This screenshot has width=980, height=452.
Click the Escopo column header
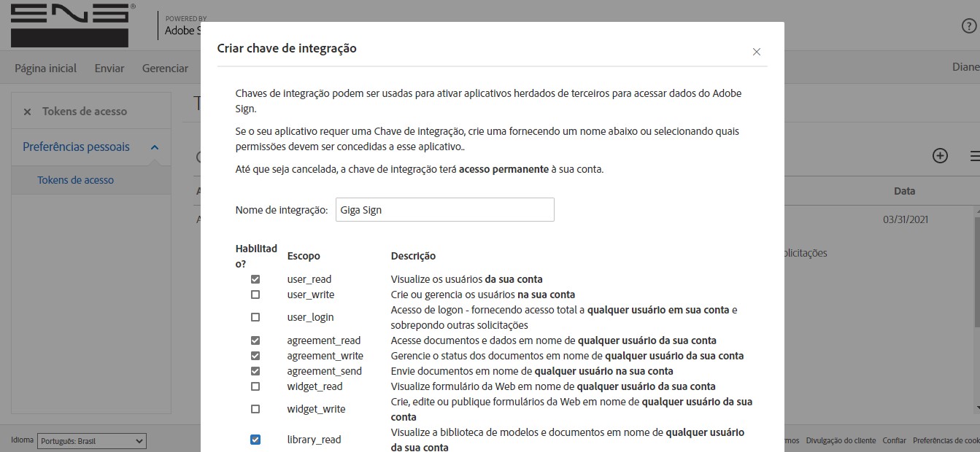[x=304, y=256]
